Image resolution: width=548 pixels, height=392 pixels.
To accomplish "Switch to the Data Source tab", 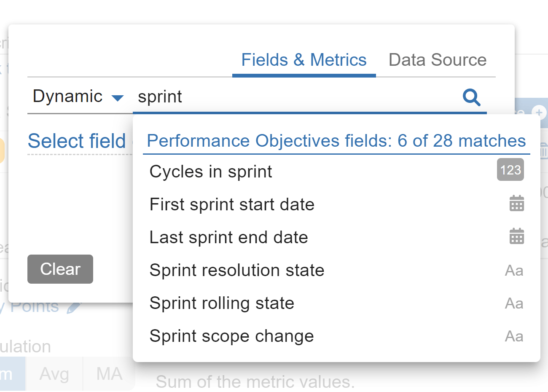I will click(437, 60).
